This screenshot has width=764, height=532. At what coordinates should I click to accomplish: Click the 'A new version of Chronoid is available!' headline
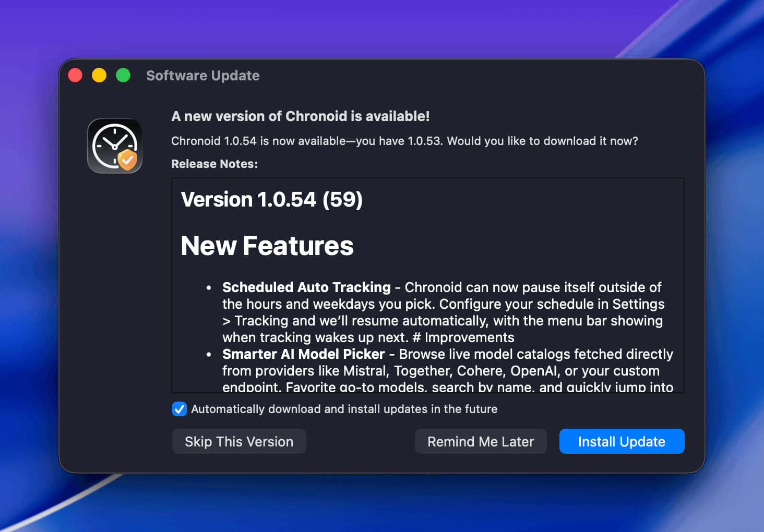pyautogui.click(x=300, y=116)
